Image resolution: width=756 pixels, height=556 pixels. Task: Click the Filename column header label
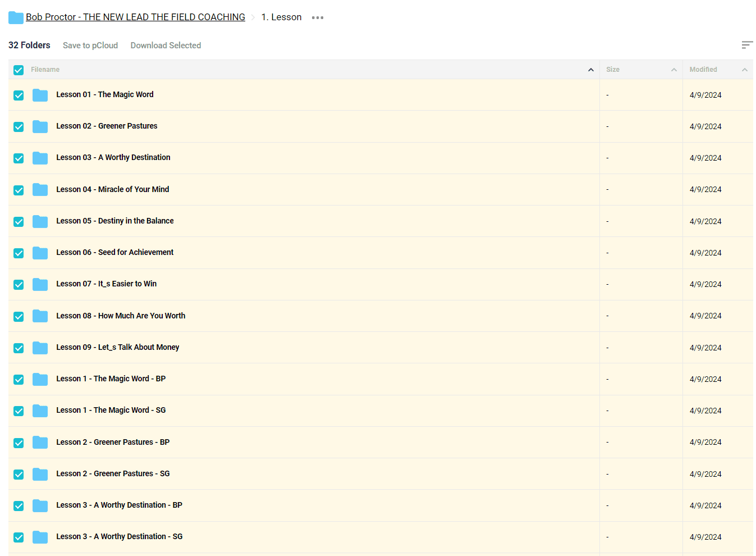tap(45, 70)
